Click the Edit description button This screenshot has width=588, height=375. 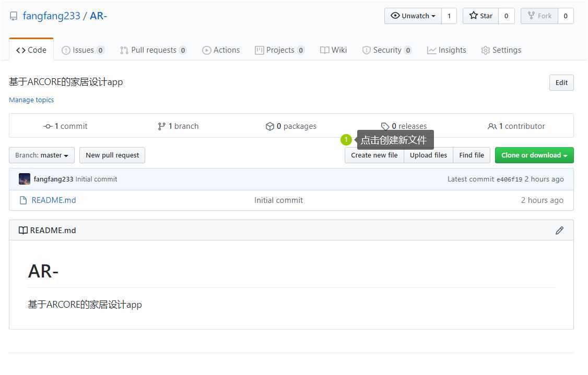561,82
